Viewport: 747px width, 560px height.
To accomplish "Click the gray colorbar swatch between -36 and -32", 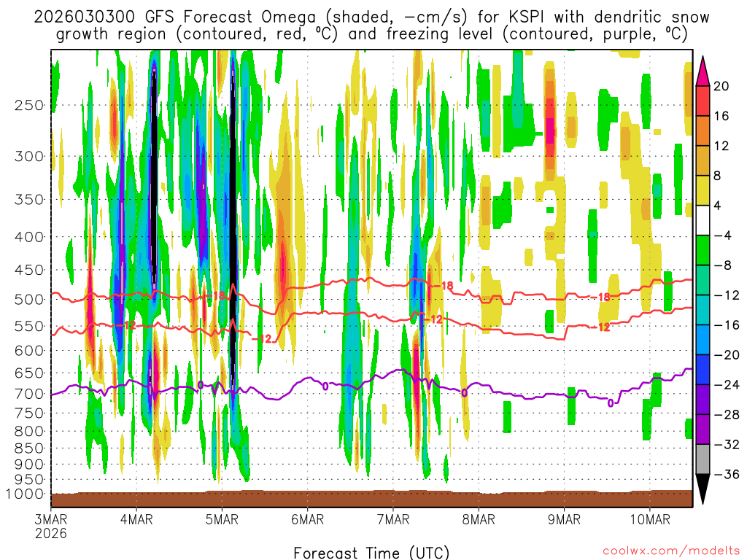I will (x=703, y=459).
